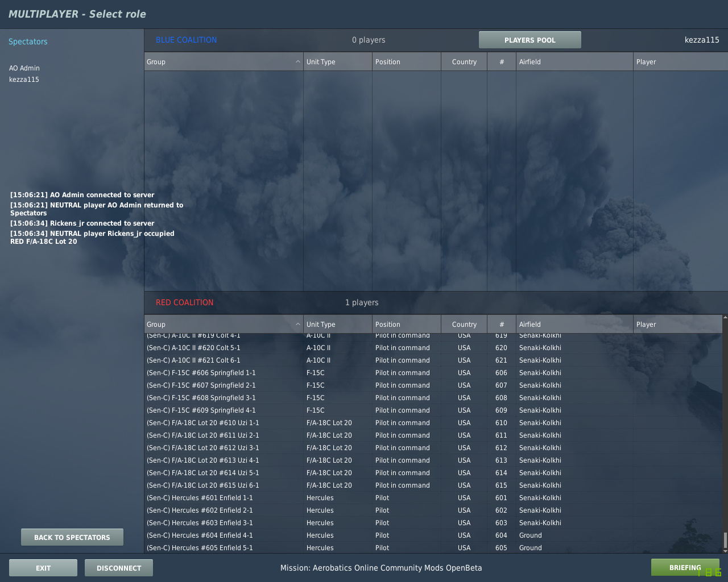Image resolution: width=728 pixels, height=582 pixels.
Task: Open the mission Briefing
Action: (x=685, y=567)
